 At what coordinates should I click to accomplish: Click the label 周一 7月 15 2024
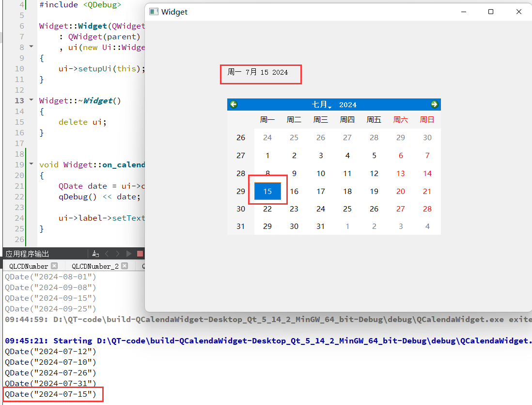[257, 72]
